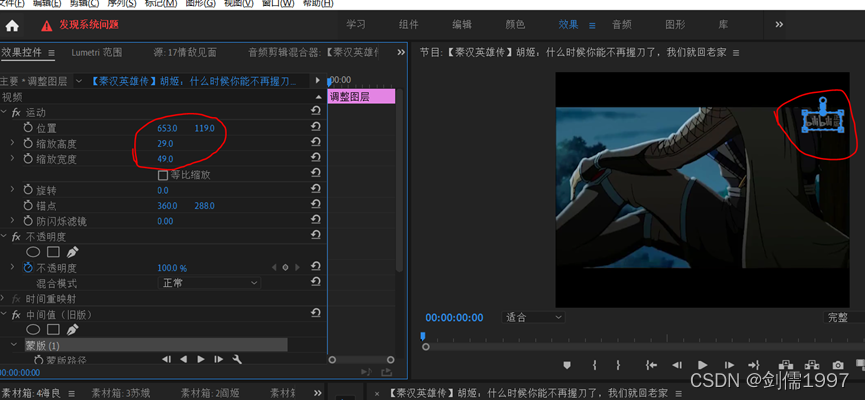The width and height of the screenshot is (865, 400).
Task: Reset the 缩放高度 parameter
Action: (x=316, y=143)
